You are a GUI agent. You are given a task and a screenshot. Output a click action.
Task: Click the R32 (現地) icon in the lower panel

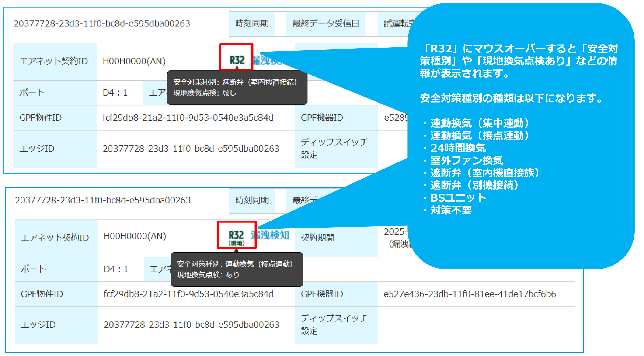click(x=236, y=237)
